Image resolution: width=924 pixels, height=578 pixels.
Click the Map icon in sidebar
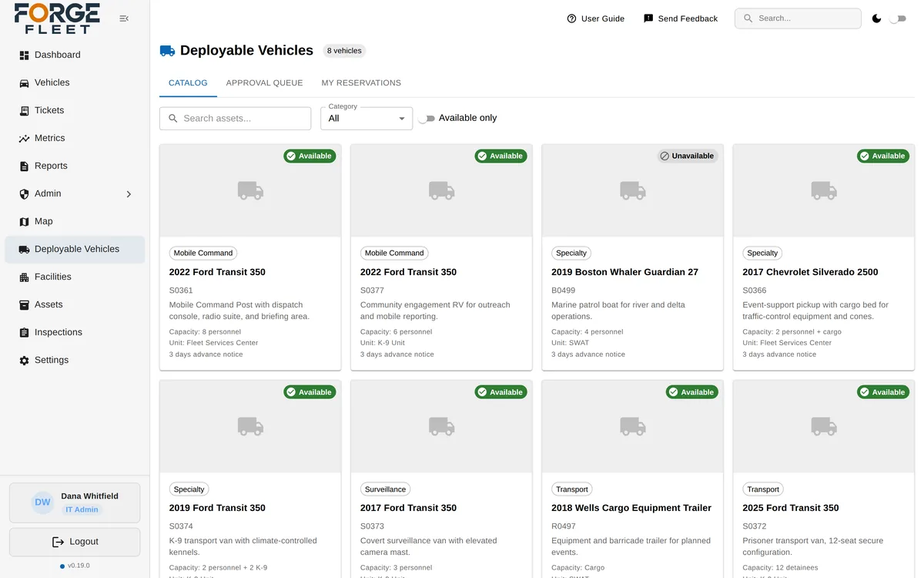pos(24,222)
